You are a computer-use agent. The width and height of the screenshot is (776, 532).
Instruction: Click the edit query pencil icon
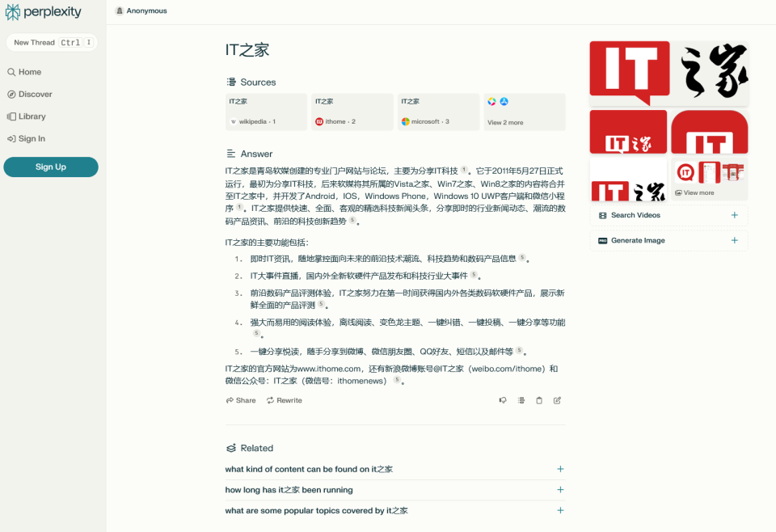557,400
